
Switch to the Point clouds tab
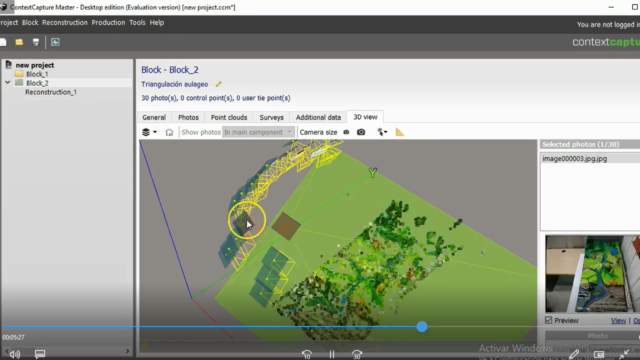(229, 117)
